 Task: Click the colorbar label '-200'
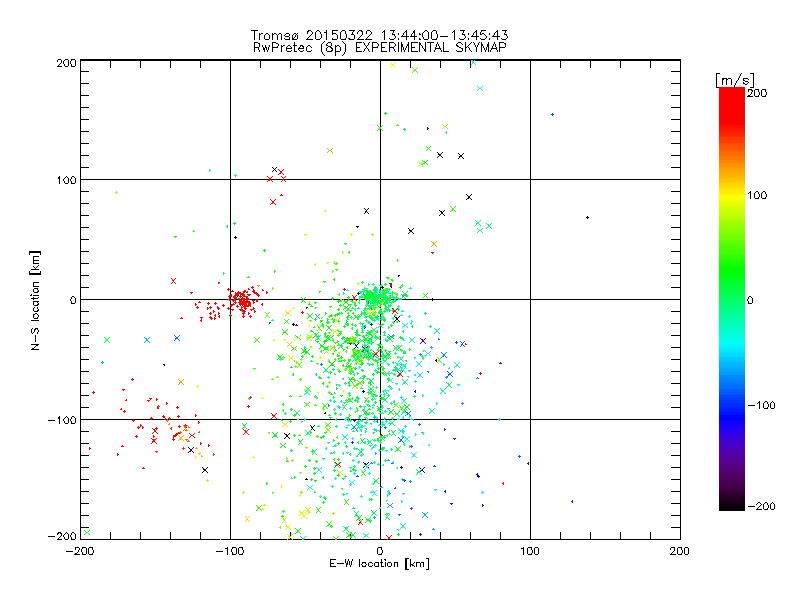761,506
